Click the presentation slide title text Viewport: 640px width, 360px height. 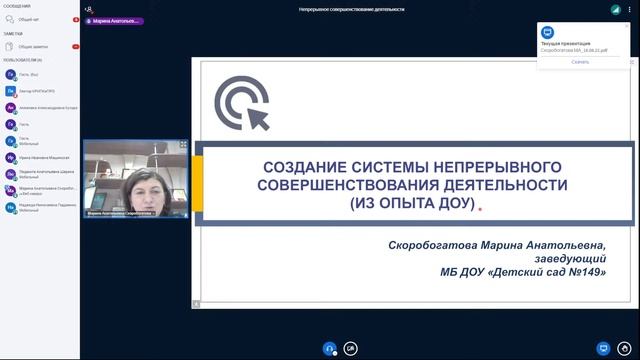412,185
